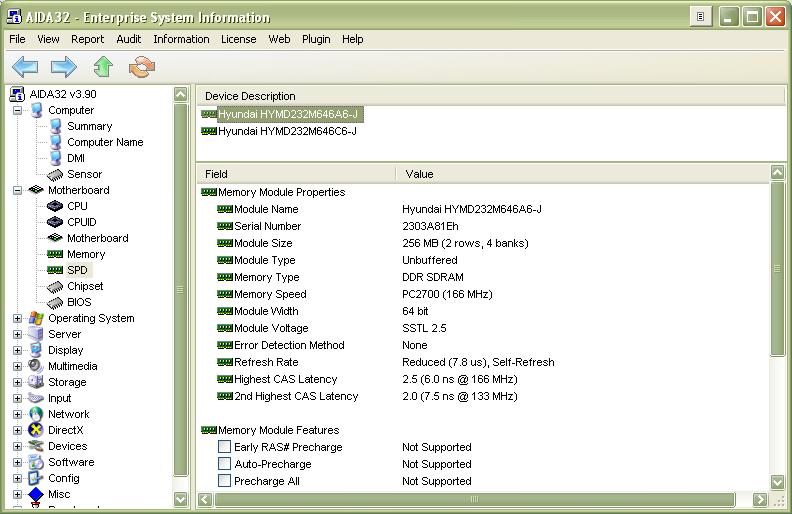Go up one level with green arrow
Image resolution: width=792 pixels, height=514 pixels.
[103, 67]
